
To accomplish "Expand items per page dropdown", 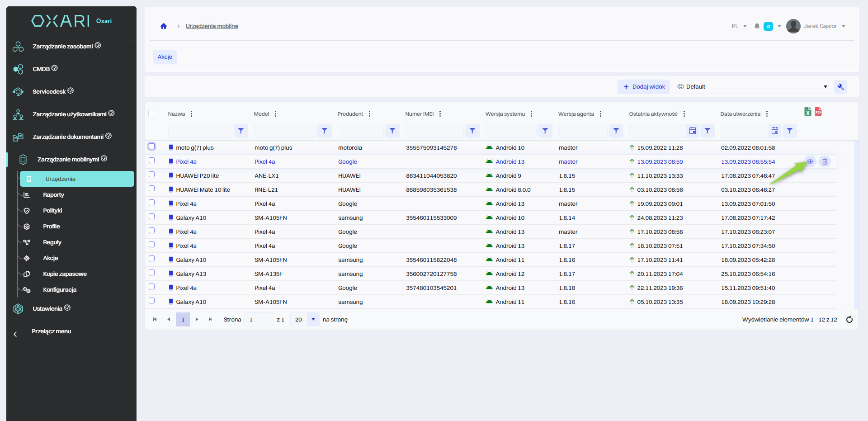I will pyautogui.click(x=313, y=320).
